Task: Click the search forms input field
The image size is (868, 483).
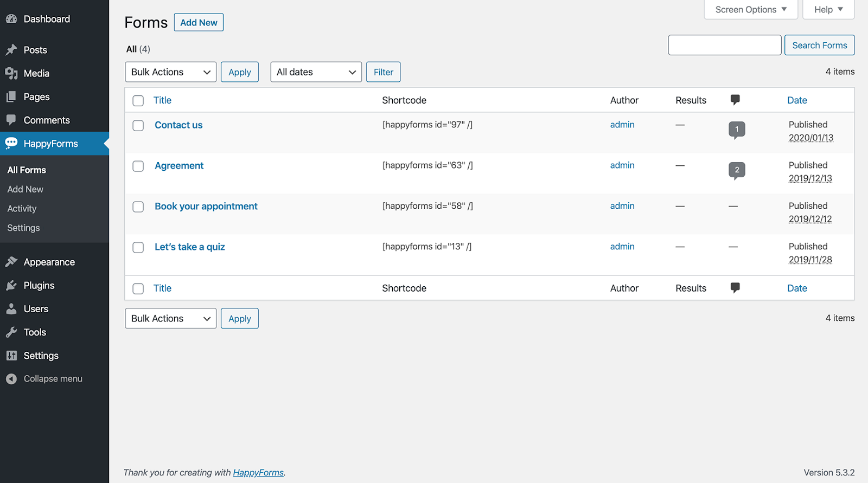Action: [725, 45]
